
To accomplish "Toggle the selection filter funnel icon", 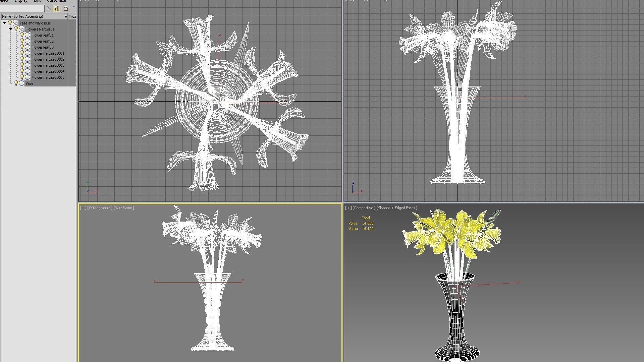I will [56, 8].
